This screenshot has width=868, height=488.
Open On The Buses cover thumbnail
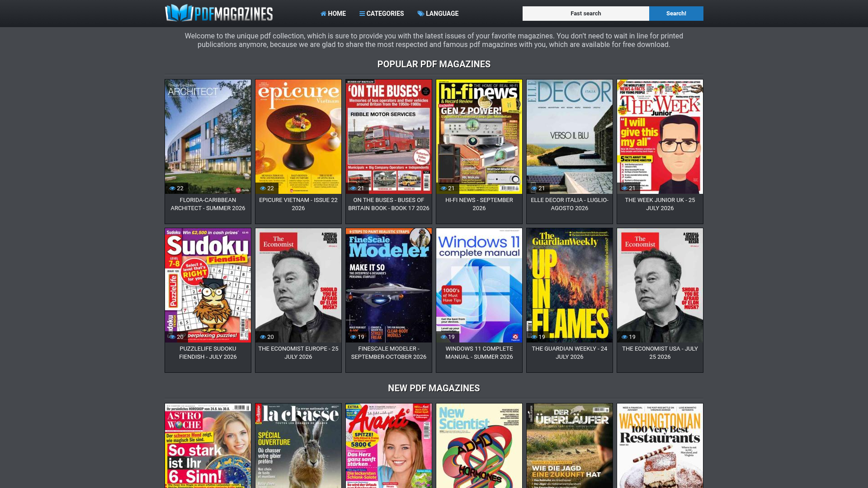[x=389, y=137]
